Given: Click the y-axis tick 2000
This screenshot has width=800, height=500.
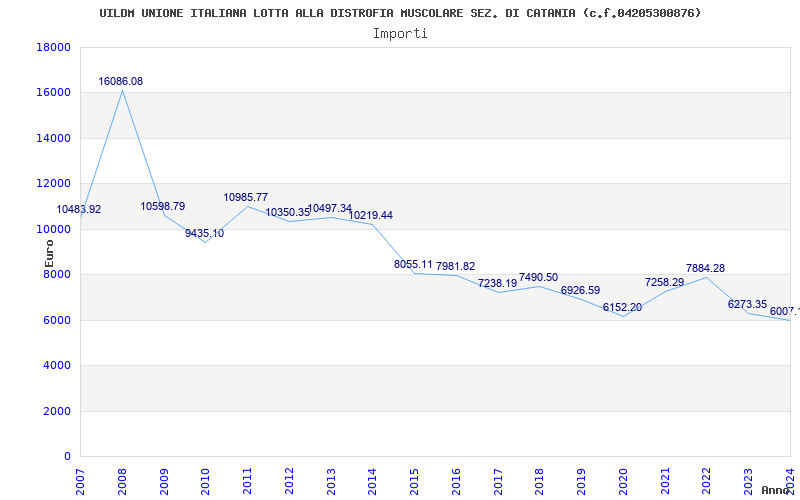Looking at the screenshot, I should coord(57,411).
